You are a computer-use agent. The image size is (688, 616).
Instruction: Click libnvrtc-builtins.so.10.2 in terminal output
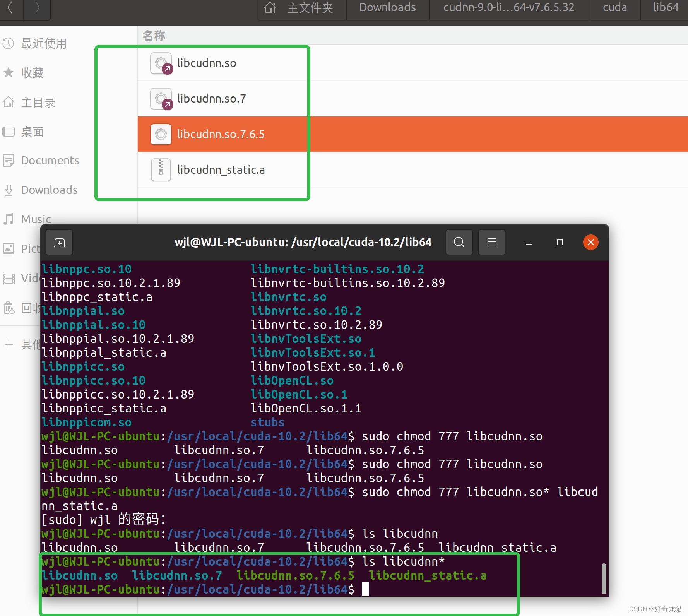pyautogui.click(x=337, y=269)
